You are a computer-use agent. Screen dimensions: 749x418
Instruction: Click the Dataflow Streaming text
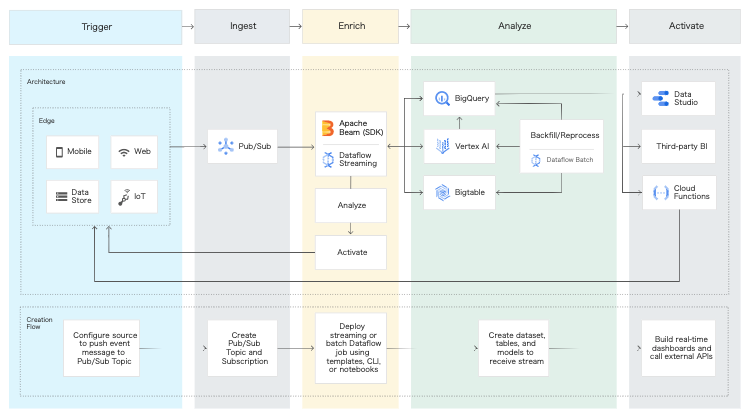(358, 160)
